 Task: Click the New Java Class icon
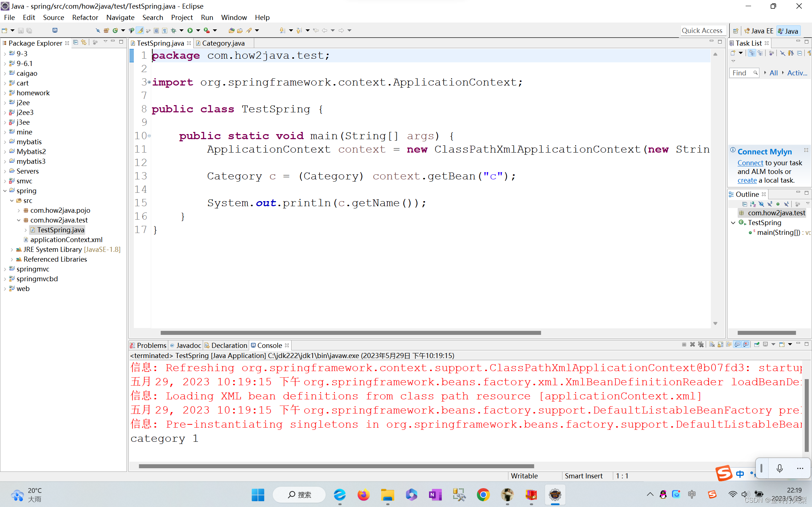click(115, 30)
